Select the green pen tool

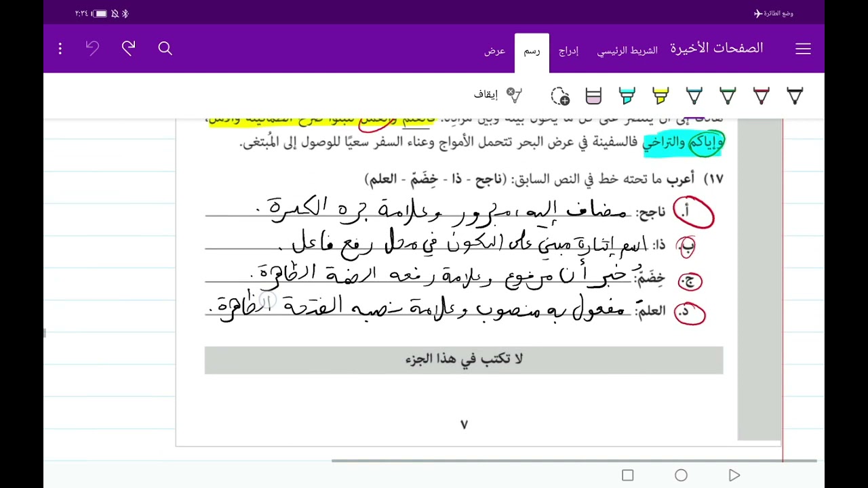[x=728, y=96]
